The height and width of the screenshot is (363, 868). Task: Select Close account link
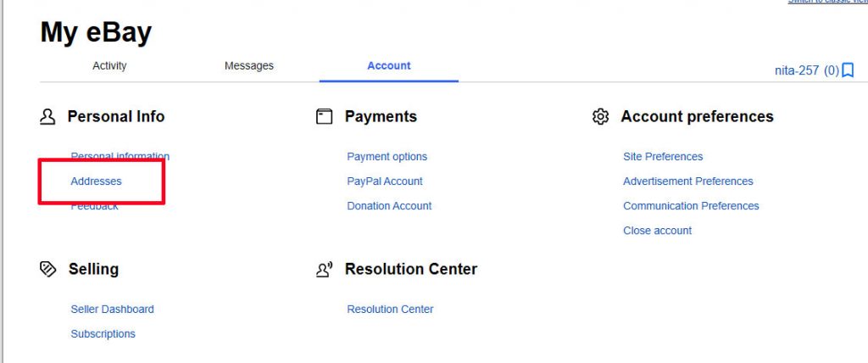(658, 231)
